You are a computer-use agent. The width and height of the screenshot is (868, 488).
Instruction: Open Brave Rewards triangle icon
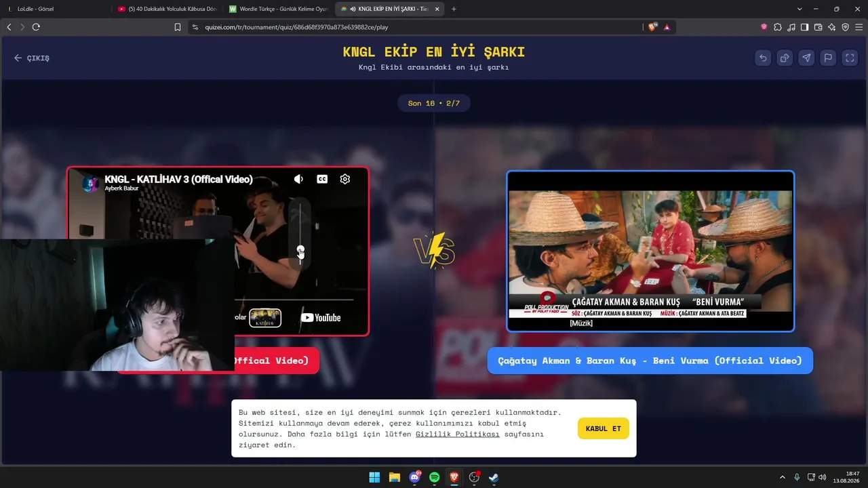(x=667, y=27)
